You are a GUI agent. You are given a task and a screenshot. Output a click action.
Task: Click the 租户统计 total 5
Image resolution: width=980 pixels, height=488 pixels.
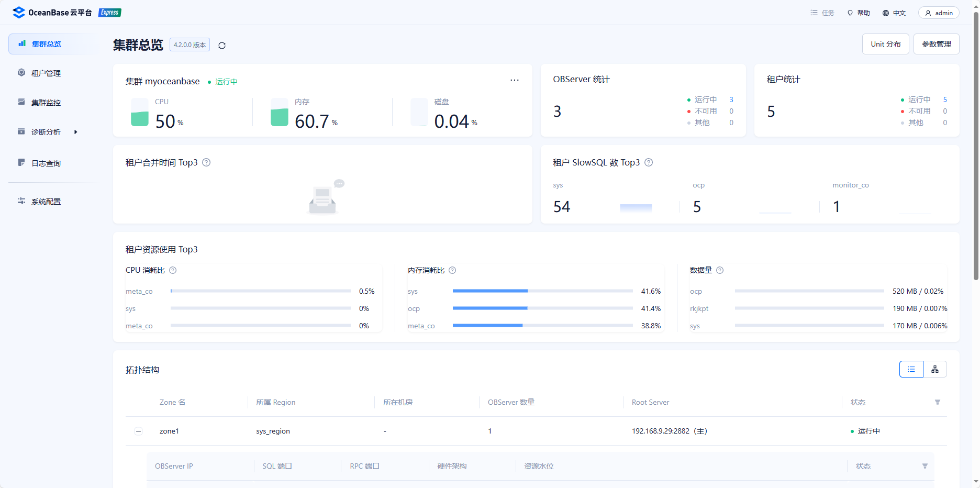click(771, 112)
